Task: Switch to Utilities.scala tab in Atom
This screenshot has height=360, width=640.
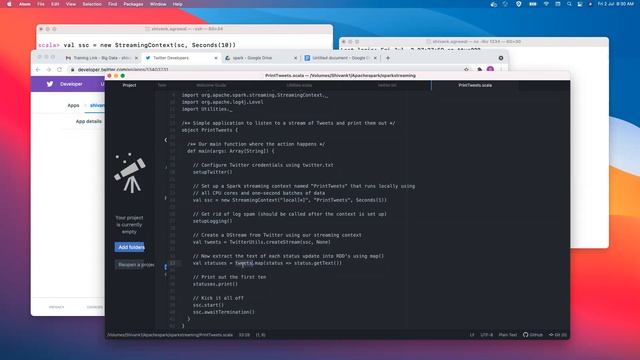Action: (x=299, y=85)
